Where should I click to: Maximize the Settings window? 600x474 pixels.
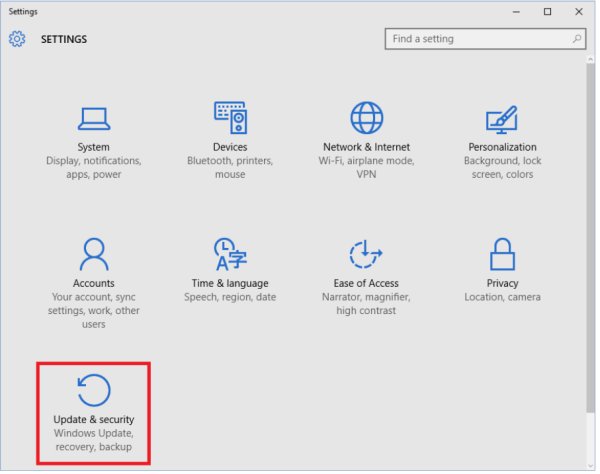547,11
